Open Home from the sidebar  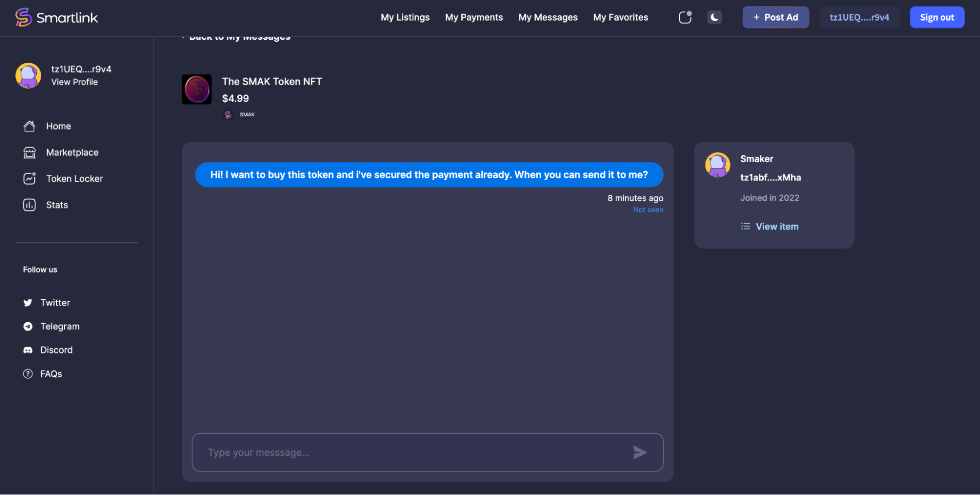58,126
